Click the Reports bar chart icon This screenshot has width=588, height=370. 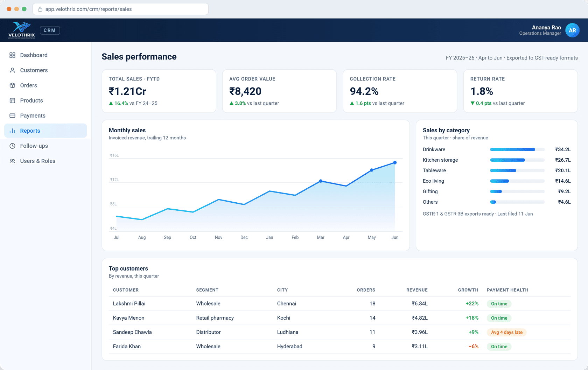[12, 131]
